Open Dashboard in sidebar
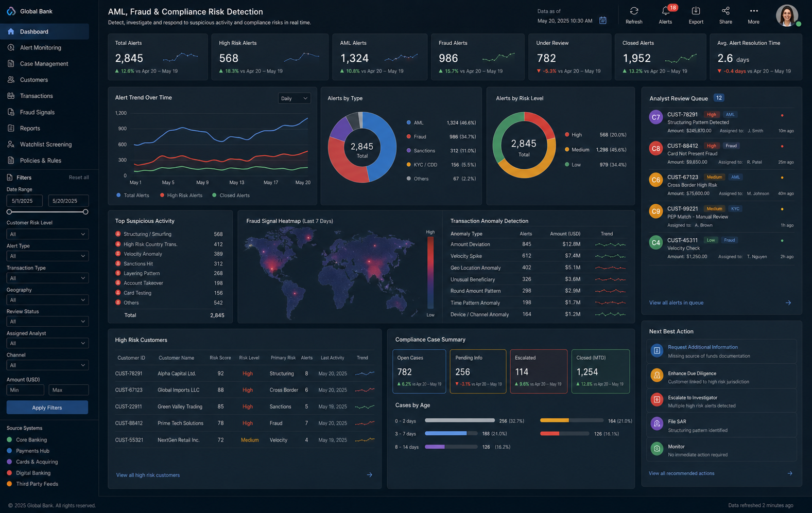Screen dimensions: 812x513 [45, 31]
